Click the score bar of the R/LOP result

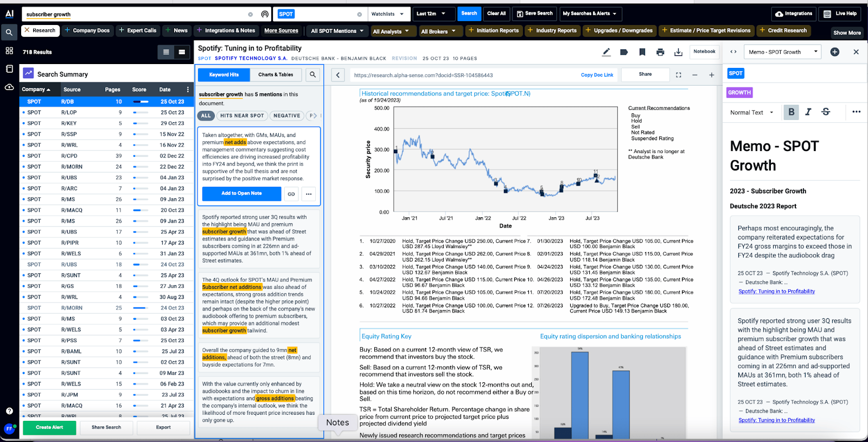pyautogui.click(x=141, y=112)
